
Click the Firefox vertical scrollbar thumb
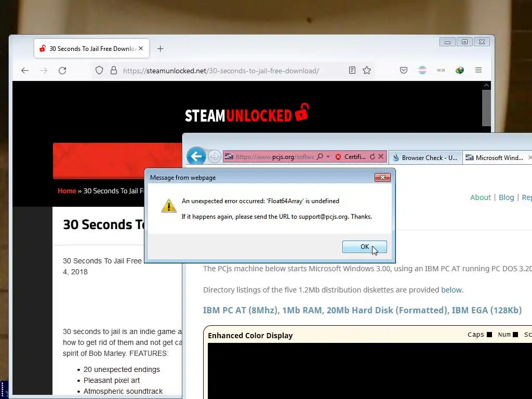[486, 108]
